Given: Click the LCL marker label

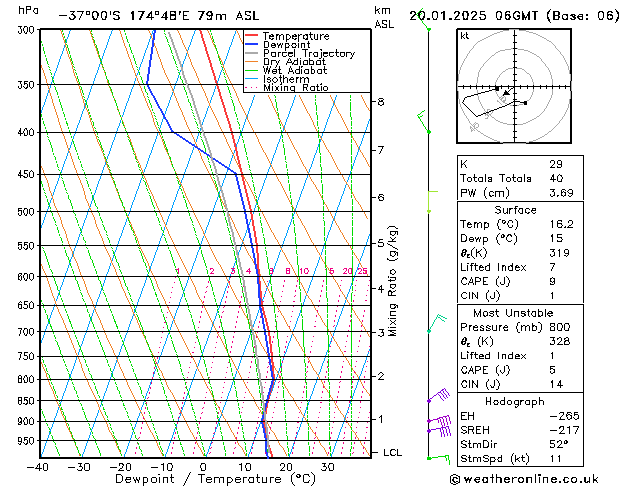Looking at the screenshot, I should click(x=392, y=453).
